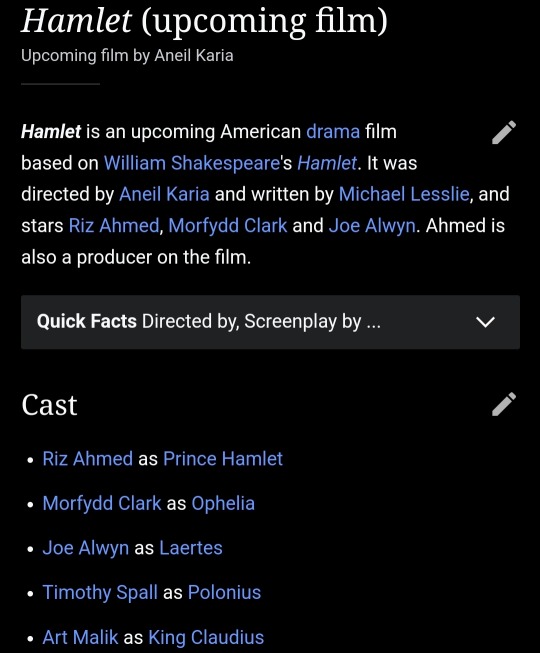
Task: Open Morfydd Clark link in intro paragraph
Action: [228, 226]
